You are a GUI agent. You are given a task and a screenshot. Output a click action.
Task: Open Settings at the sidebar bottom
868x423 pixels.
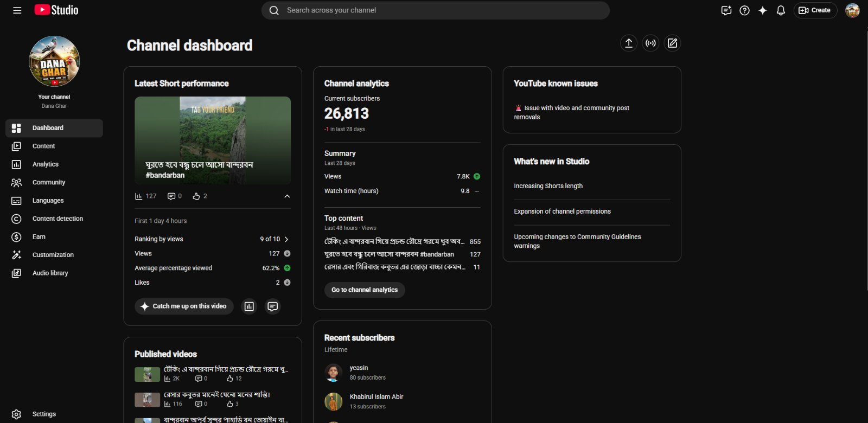54,414
